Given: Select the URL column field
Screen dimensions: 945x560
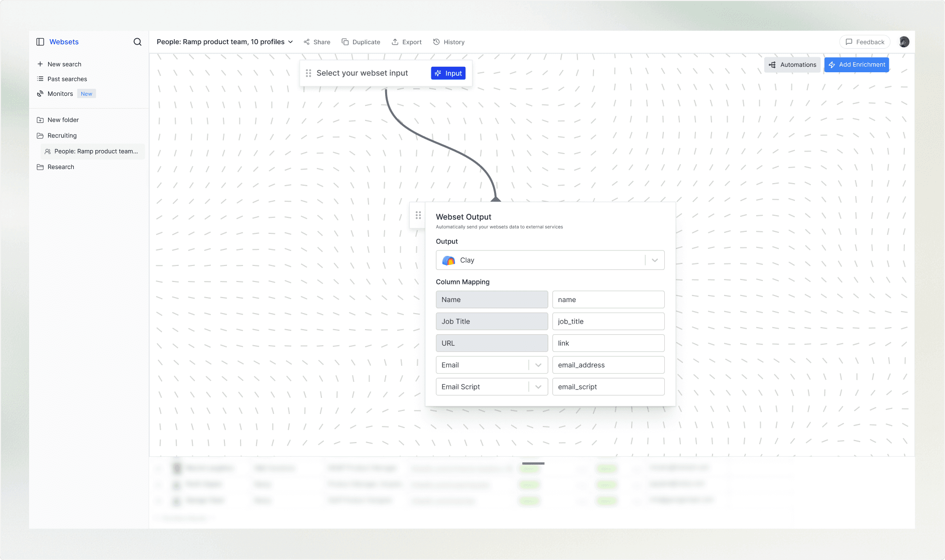Looking at the screenshot, I should click(x=492, y=343).
